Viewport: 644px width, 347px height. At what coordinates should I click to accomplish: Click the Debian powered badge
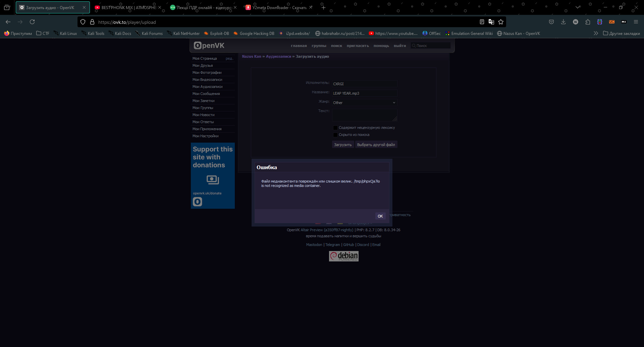[x=343, y=256]
